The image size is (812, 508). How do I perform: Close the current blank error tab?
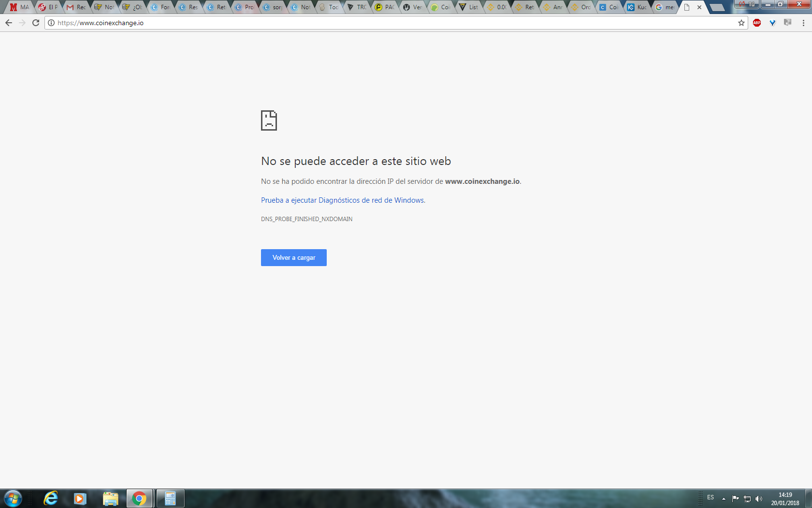coord(699,7)
